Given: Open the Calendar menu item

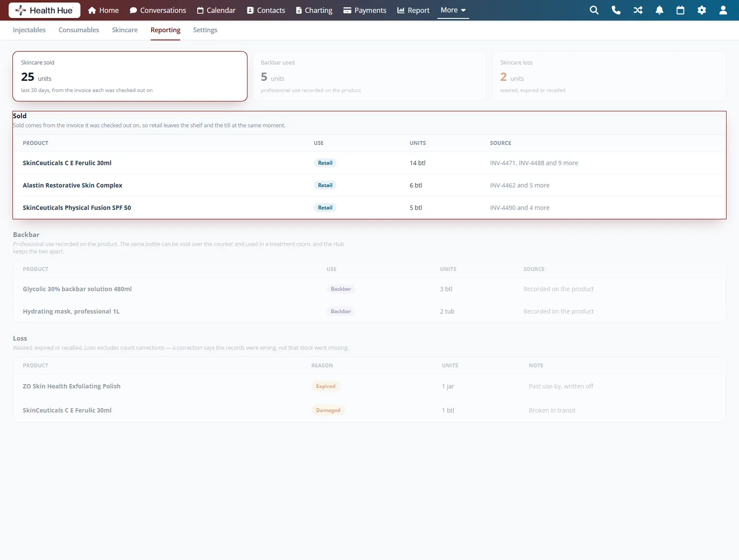Looking at the screenshot, I should click(x=216, y=10).
